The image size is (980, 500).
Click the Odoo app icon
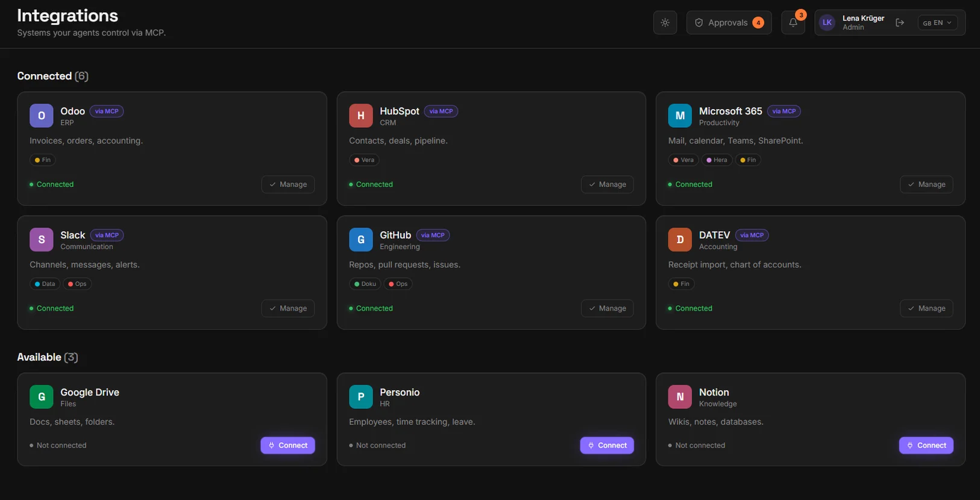coord(42,116)
